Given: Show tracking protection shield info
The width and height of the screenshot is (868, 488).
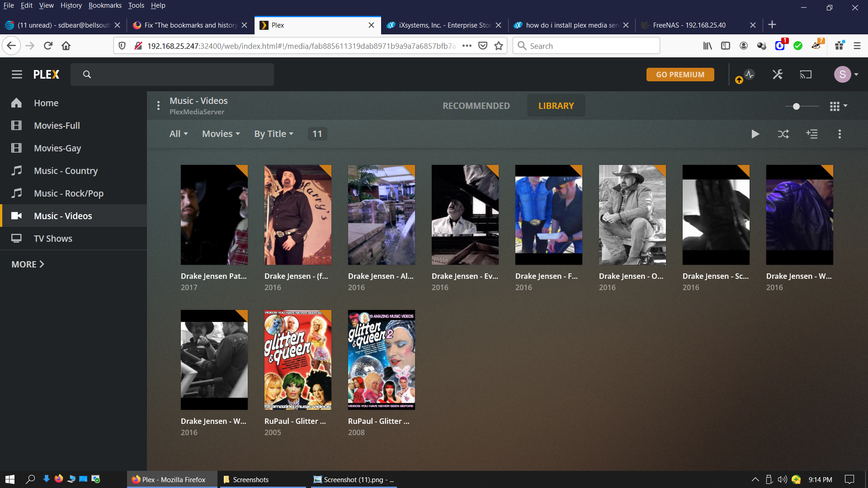Looking at the screenshot, I should pos(122,46).
